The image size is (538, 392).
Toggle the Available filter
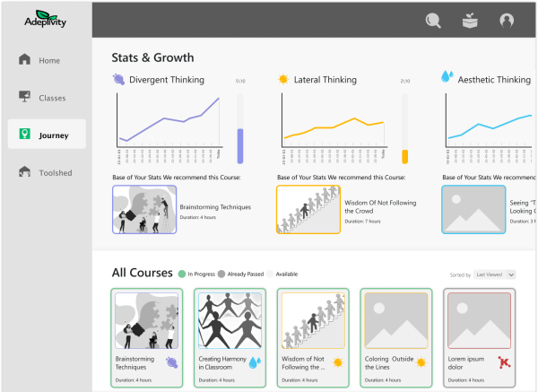click(269, 274)
